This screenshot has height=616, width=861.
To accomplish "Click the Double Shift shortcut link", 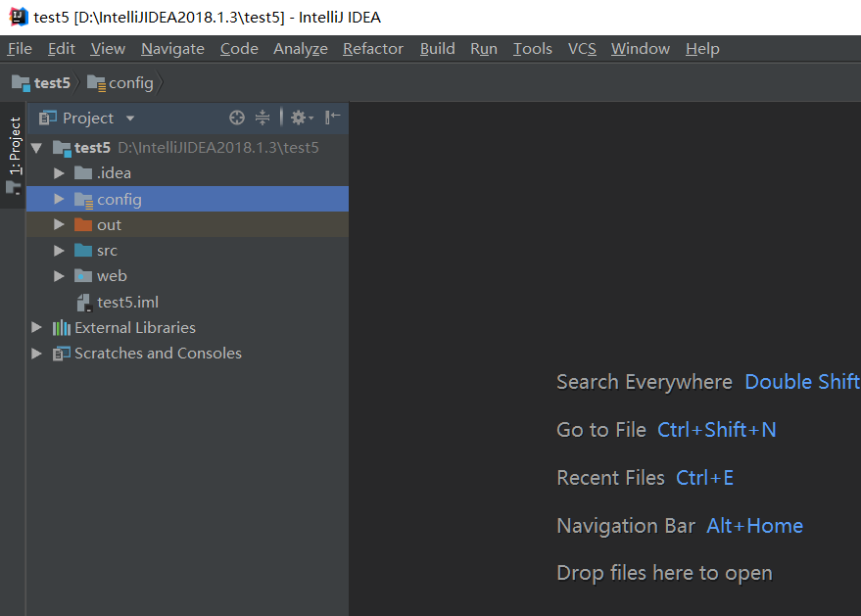I will coord(802,382).
